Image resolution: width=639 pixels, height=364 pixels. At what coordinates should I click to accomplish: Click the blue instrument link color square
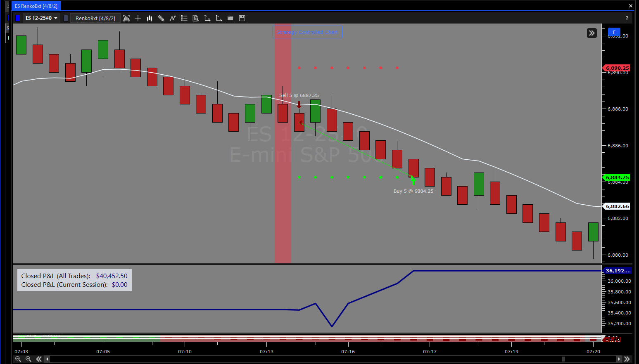click(x=17, y=18)
